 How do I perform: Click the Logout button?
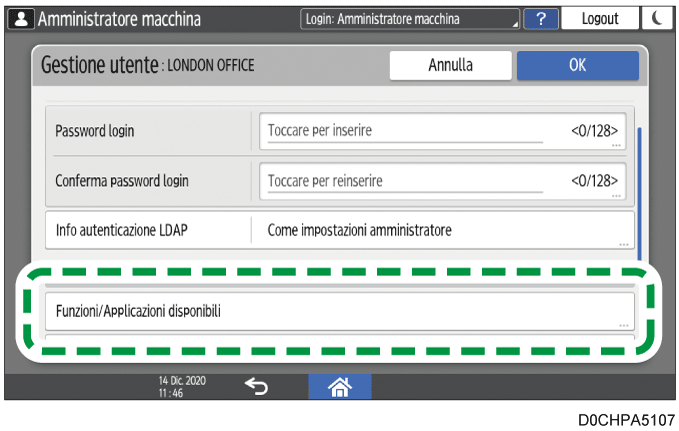coord(599,19)
